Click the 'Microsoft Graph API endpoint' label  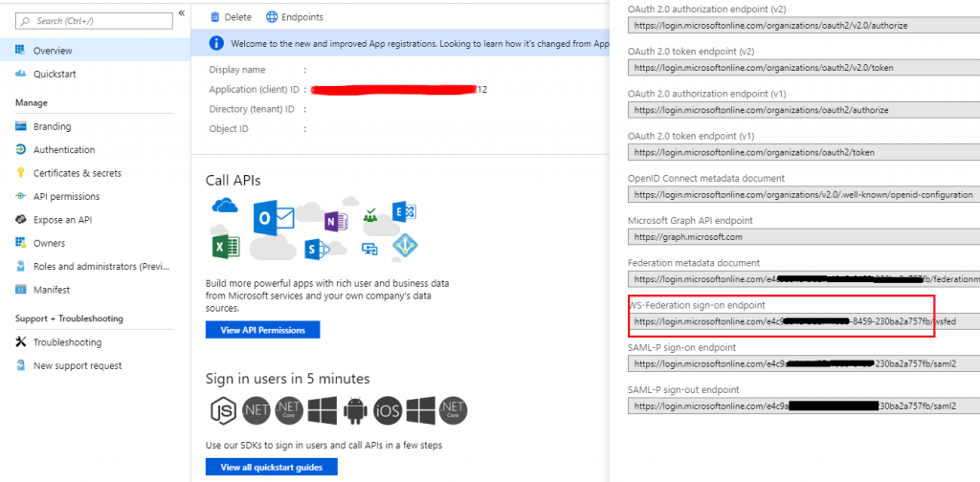690,220
